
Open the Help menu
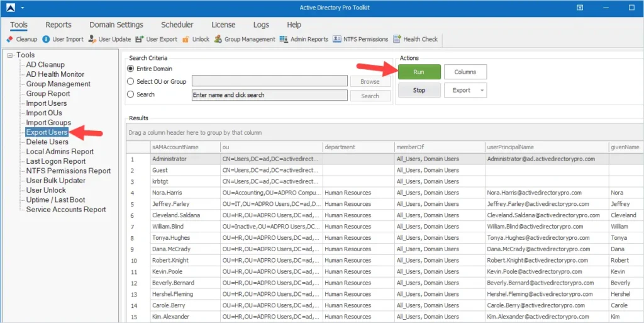(x=294, y=25)
